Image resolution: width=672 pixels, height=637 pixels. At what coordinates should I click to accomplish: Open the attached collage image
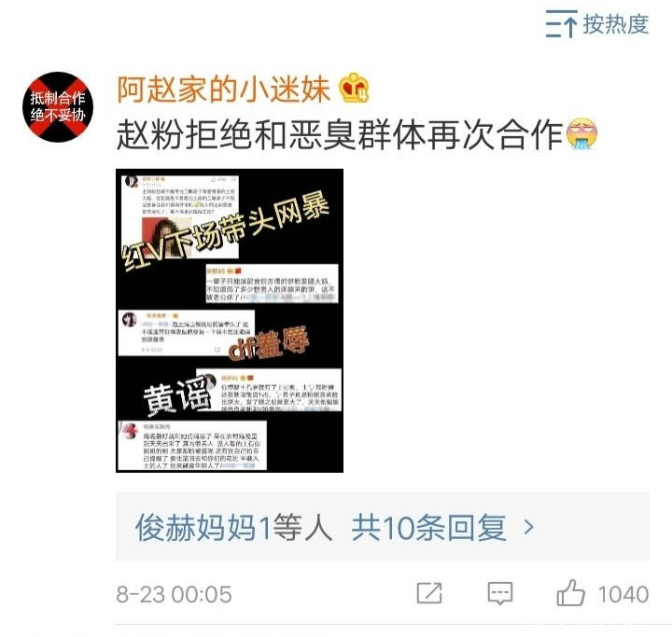click(x=230, y=321)
